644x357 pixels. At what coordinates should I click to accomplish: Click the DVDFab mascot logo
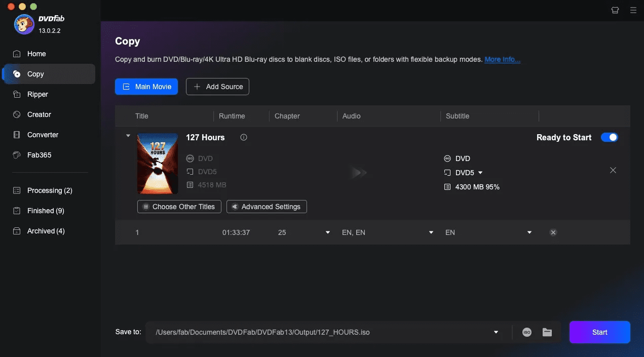point(24,24)
